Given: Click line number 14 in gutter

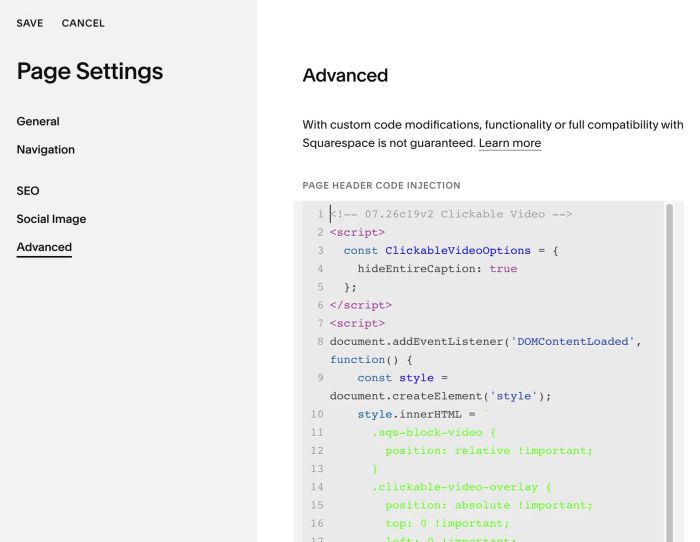Looking at the screenshot, I should 317,487.
